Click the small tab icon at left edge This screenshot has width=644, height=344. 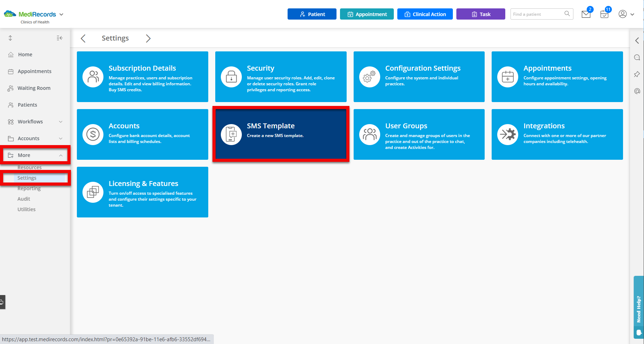click(2, 302)
